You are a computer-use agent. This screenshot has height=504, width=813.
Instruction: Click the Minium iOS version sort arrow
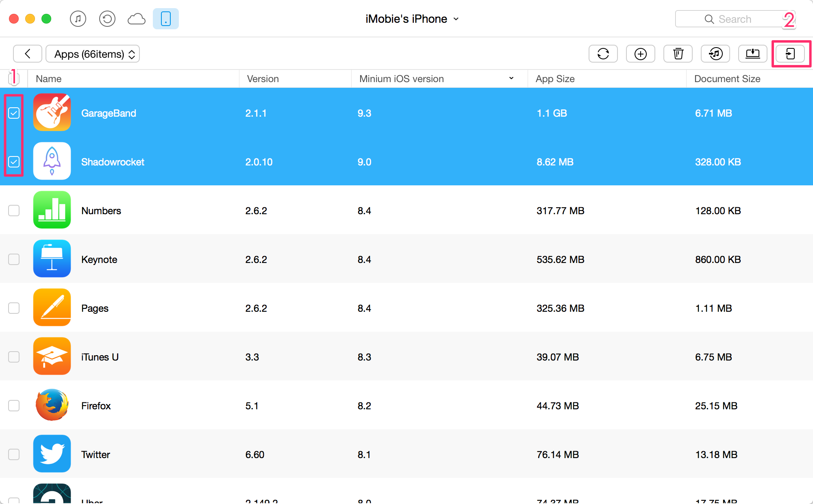pos(511,78)
